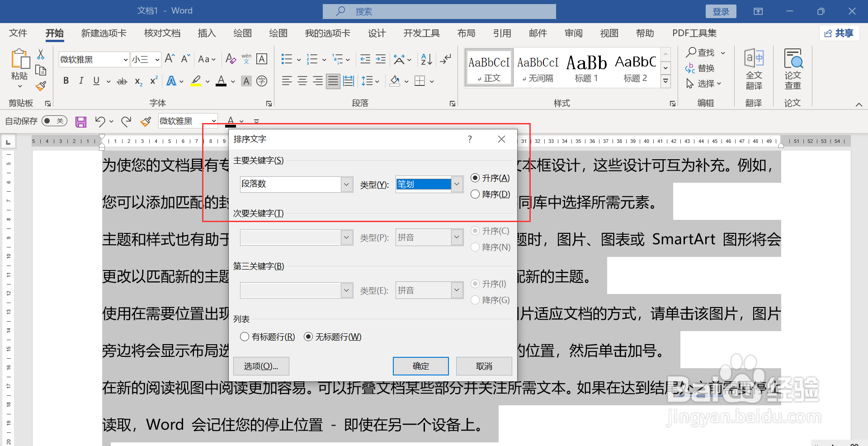Open the font name dropdown in ribbon
The image size is (868, 446).
(126, 60)
